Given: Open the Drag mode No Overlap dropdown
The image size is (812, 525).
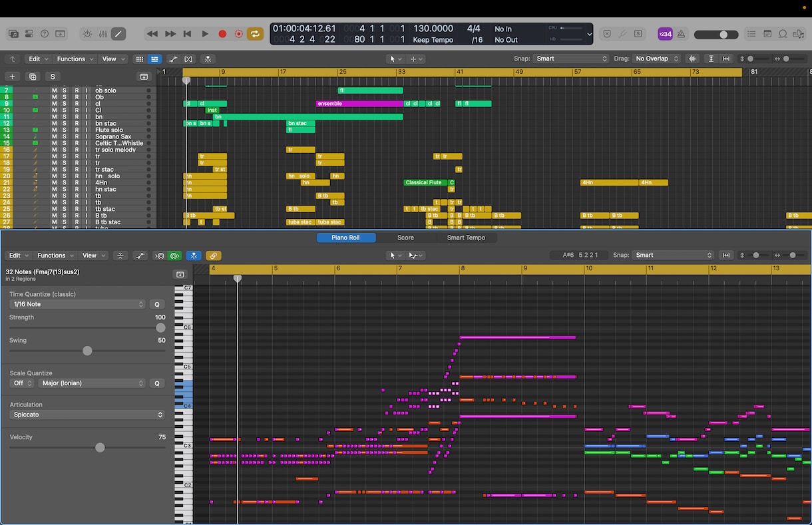Looking at the screenshot, I should point(656,59).
